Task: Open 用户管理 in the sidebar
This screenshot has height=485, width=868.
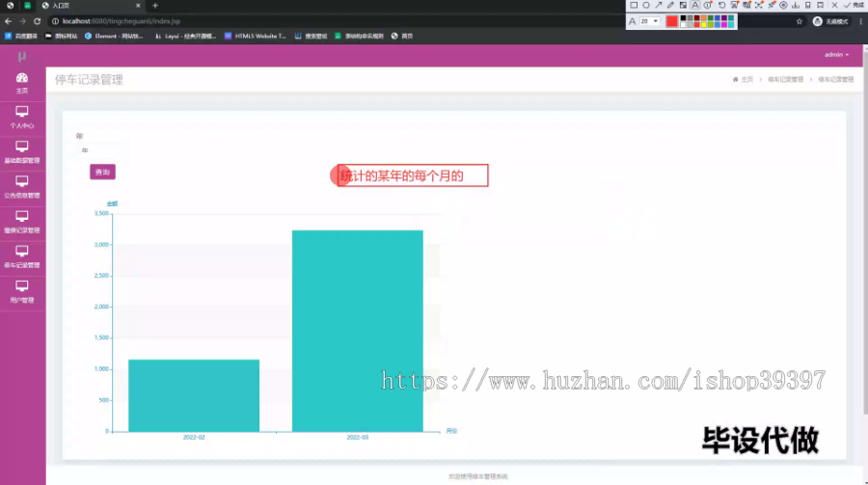Action: (22, 292)
